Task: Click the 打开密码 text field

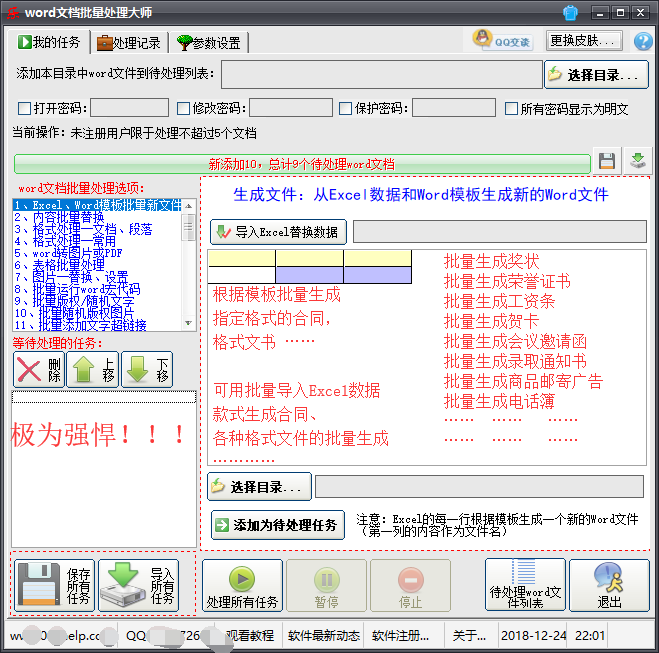Action: coord(129,108)
